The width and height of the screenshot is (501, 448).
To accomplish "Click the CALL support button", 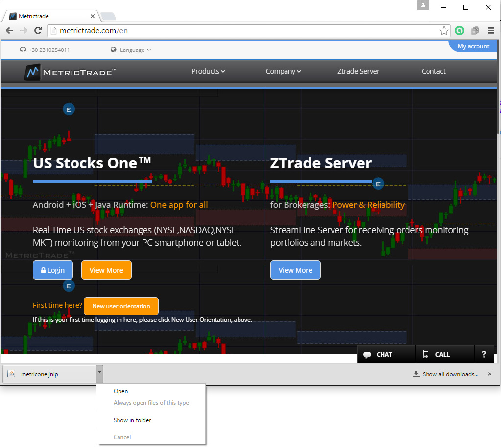I will (445, 354).
